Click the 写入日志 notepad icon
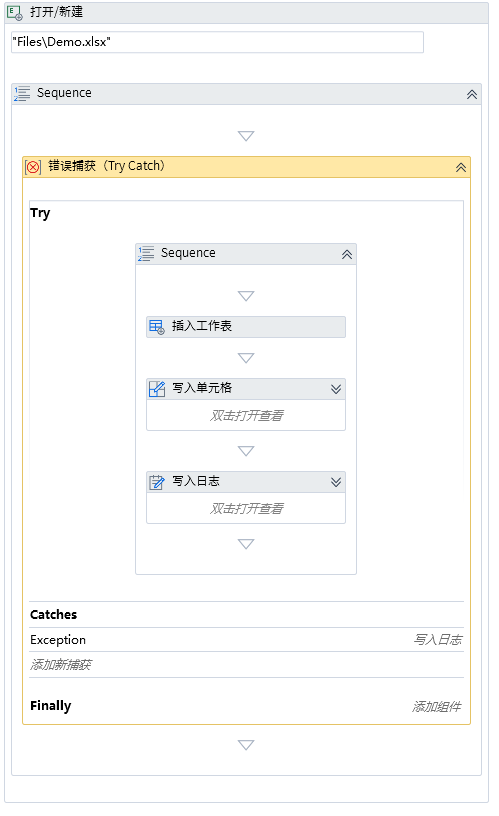499x816 pixels. (x=157, y=482)
